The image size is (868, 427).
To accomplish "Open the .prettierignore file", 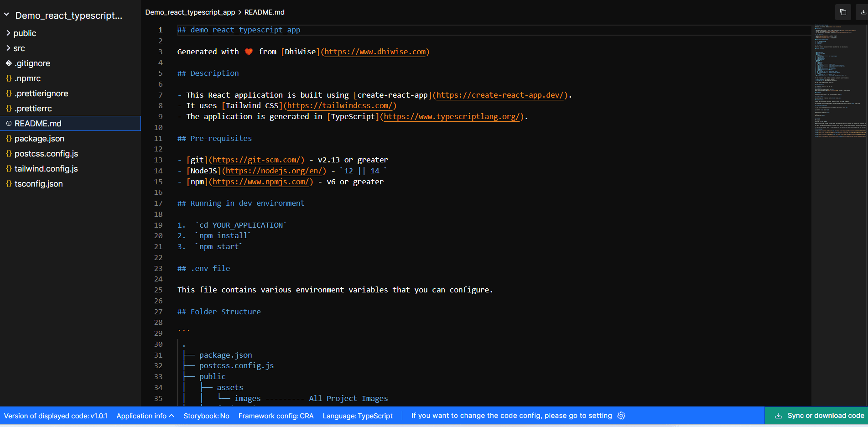I will point(41,94).
